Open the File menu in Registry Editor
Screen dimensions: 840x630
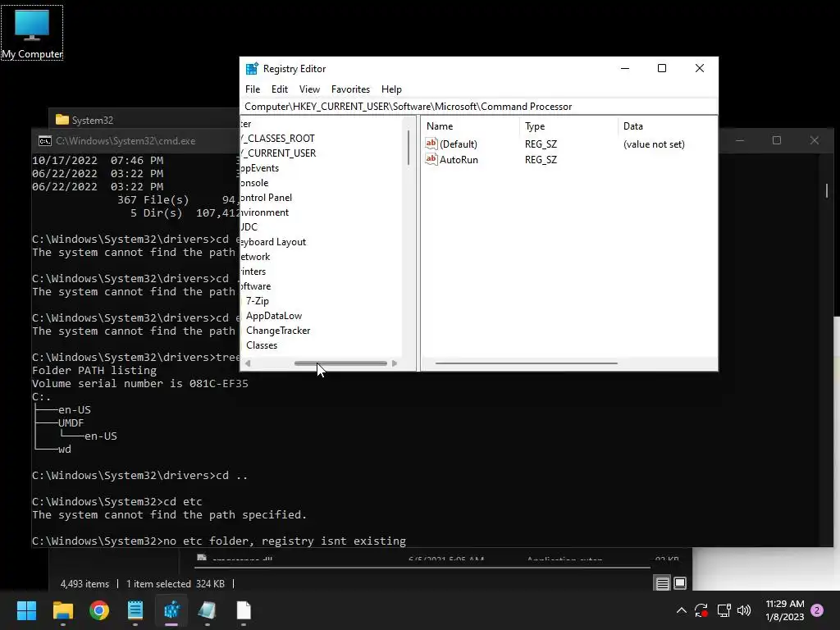(x=253, y=89)
